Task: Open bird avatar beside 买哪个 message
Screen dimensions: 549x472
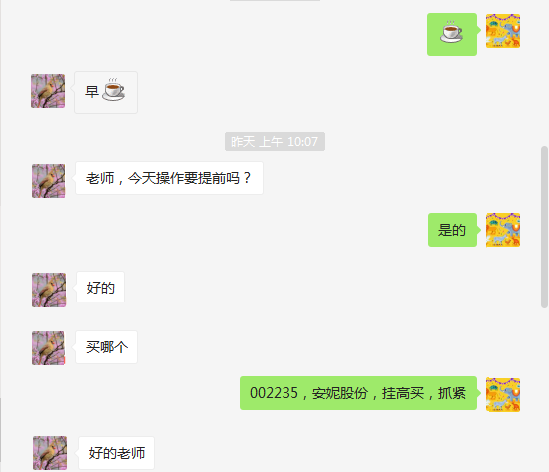Action: pyautogui.click(x=49, y=348)
